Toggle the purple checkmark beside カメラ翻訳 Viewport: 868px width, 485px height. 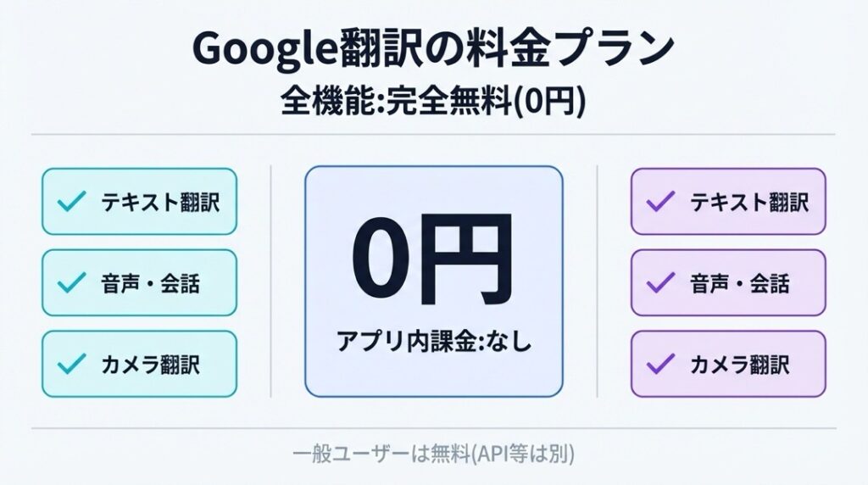[659, 364]
